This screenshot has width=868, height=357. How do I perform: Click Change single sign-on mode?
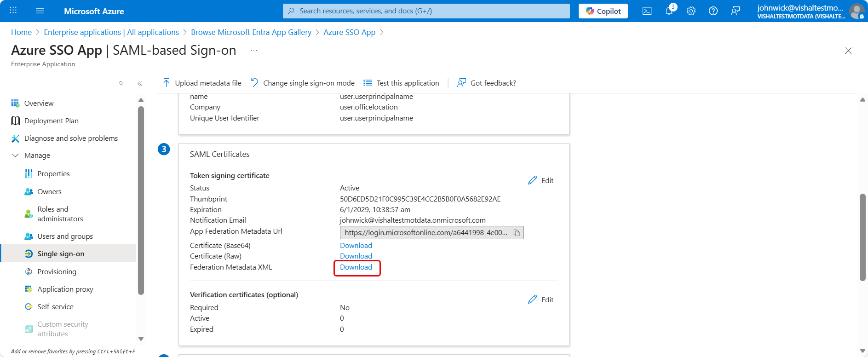tap(303, 83)
